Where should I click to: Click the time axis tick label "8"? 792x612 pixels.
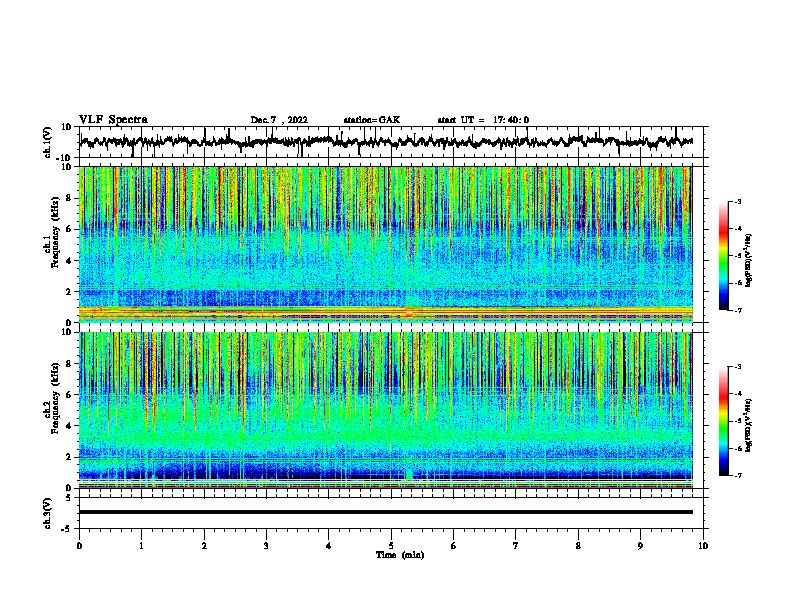click(578, 546)
